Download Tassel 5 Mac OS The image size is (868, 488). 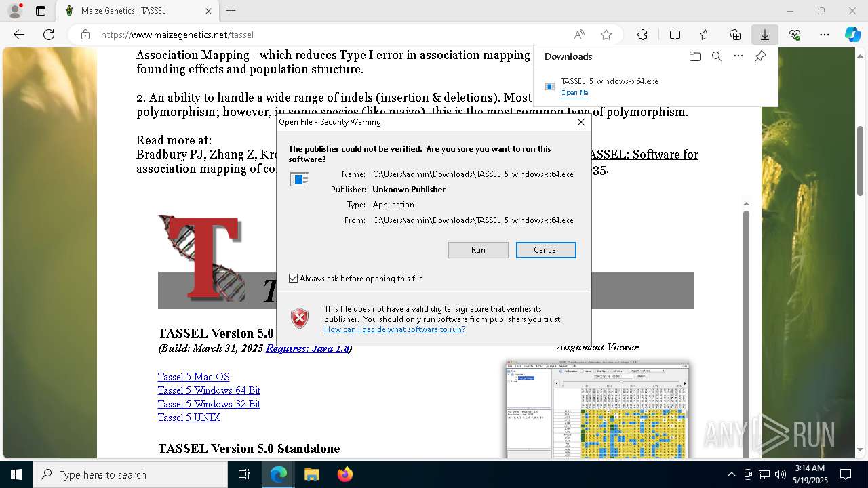coord(194,377)
